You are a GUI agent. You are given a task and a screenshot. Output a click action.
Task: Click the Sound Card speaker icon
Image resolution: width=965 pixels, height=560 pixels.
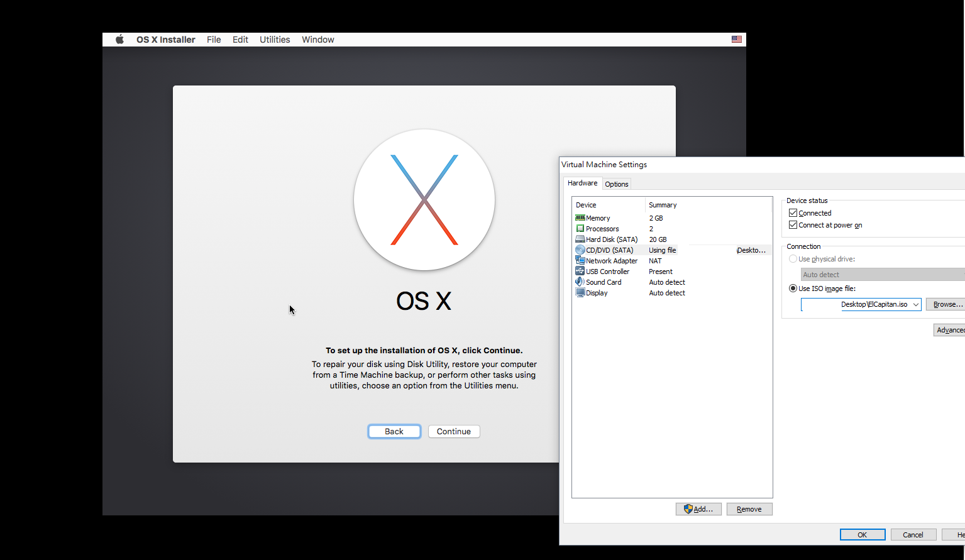tap(580, 282)
